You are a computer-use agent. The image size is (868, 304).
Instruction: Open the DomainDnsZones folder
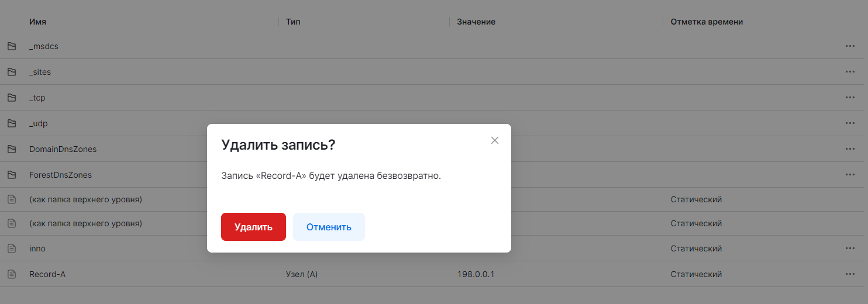tap(63, 149)
